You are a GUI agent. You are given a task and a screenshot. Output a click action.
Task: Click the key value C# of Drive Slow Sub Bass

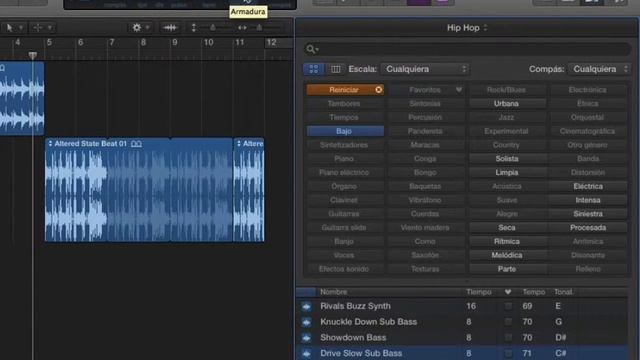point(560,353)
